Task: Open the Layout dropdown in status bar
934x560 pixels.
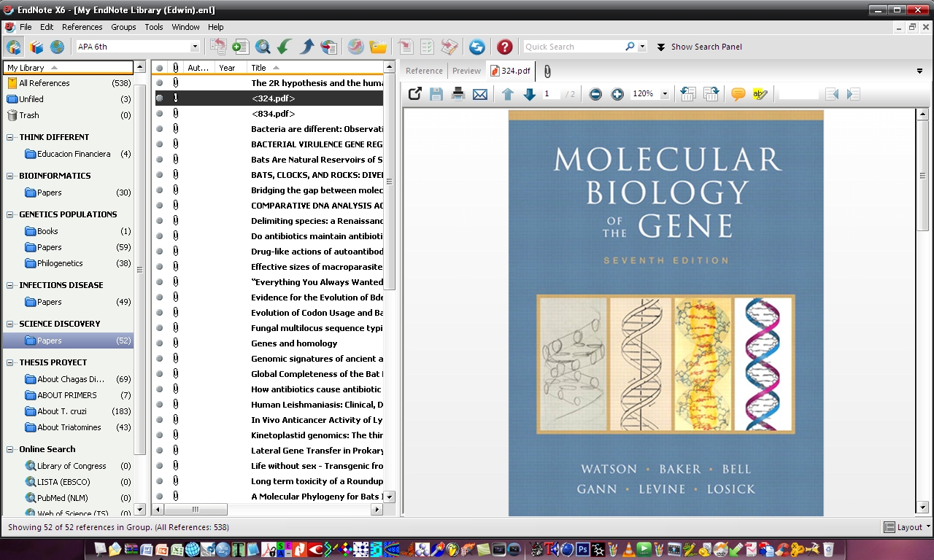Action: [907, 527]
